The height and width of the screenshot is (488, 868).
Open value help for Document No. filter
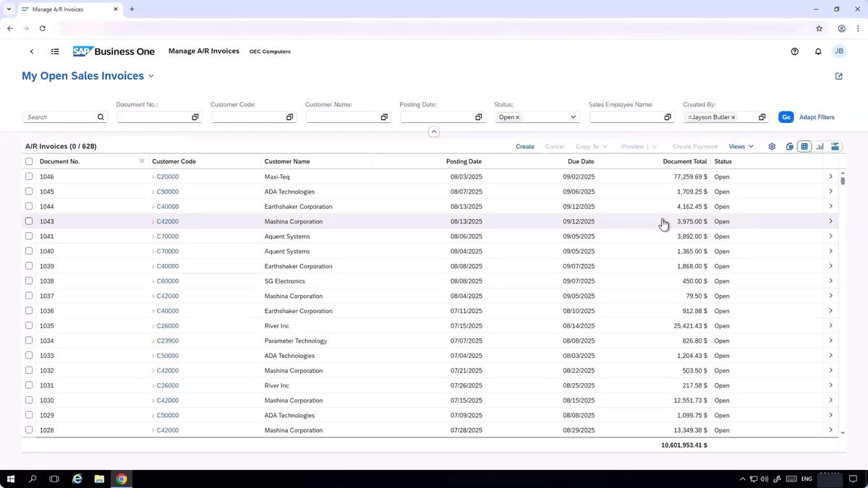pyautogui.click(x=195, y=117)
